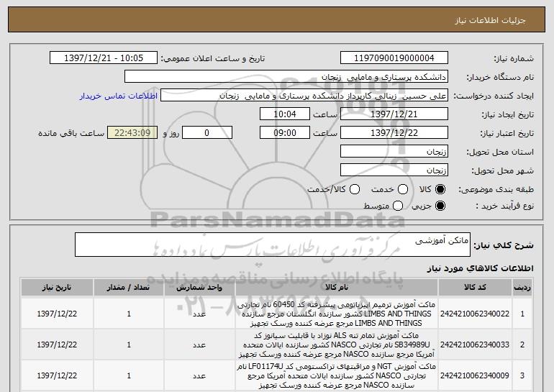
Task: Click row 2 unit عدد cell
Action: [199, 345]
